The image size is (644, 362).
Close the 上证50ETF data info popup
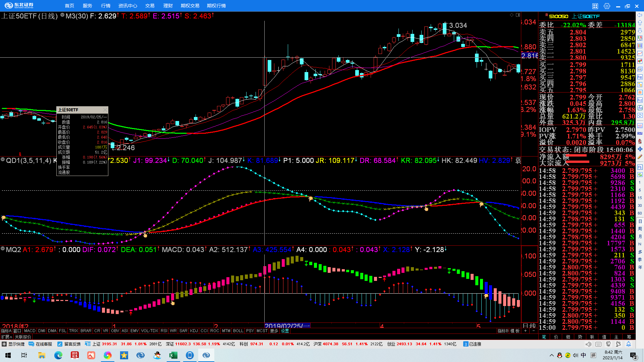[x=105, y=110]
